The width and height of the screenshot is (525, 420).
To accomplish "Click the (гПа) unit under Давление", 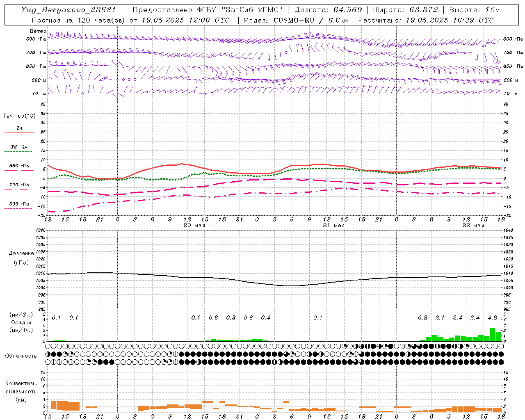I will (x=21, y=263).
